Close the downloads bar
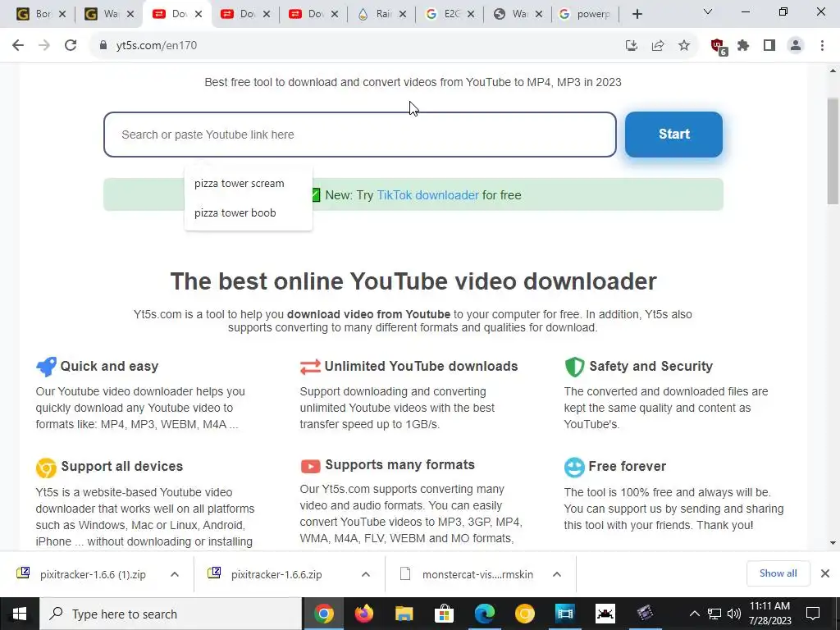The image size is (840, 630). coord(825,573)
